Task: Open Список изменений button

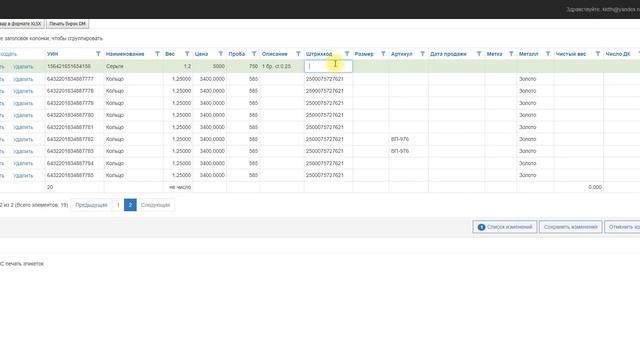Action: pyautogui.click(x=505, y=227)
